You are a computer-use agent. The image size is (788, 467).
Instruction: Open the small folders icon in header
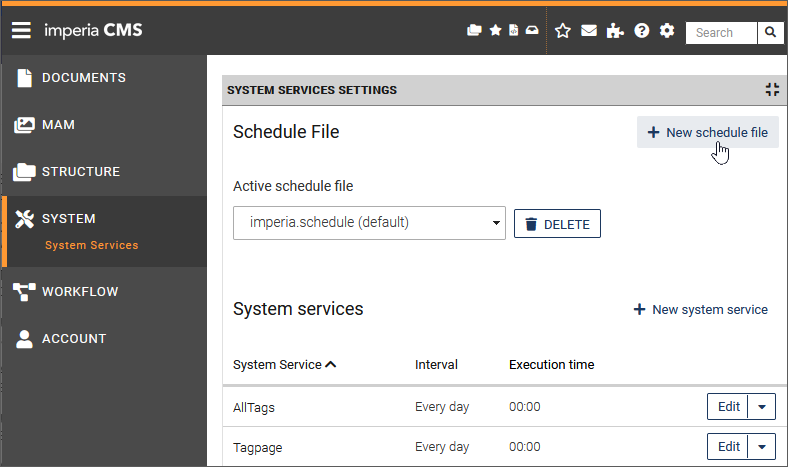[x=474, y=31]
